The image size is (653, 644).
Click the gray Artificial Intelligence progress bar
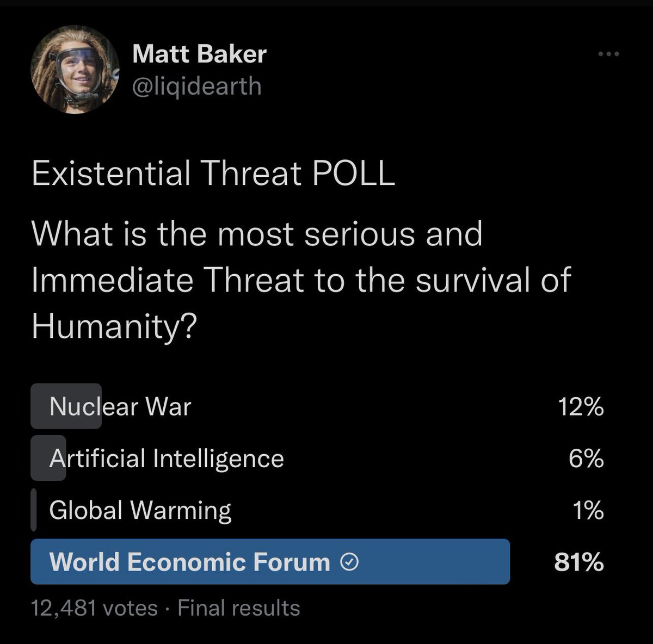(x=48, y=458)
